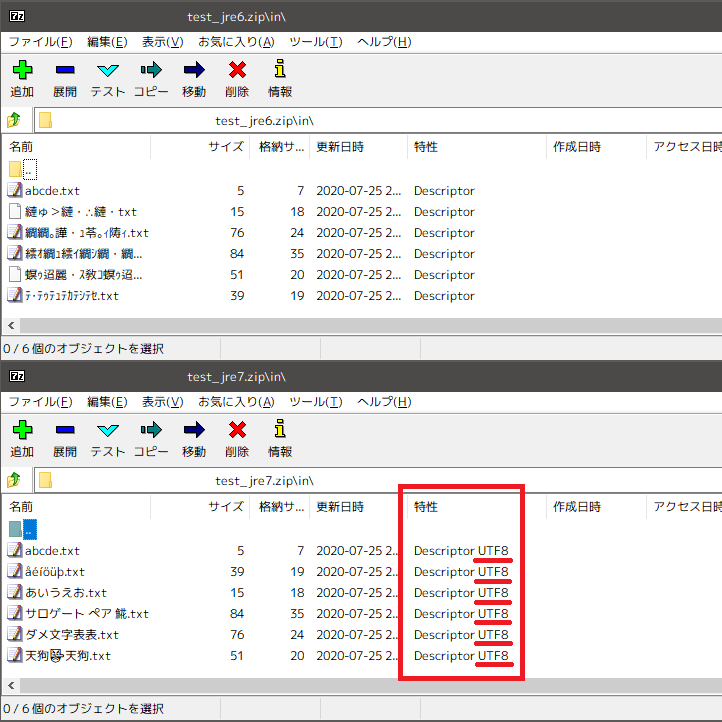The image size is (722, 722).
Task: Click 展開 (Extract) icon in test_jre7.zip window
Action: point(65,430)
